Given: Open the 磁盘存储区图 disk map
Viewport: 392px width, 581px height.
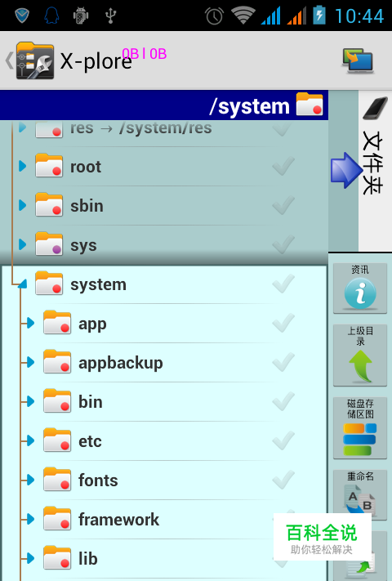Looking at the screenshot, I should pos(360,428).
